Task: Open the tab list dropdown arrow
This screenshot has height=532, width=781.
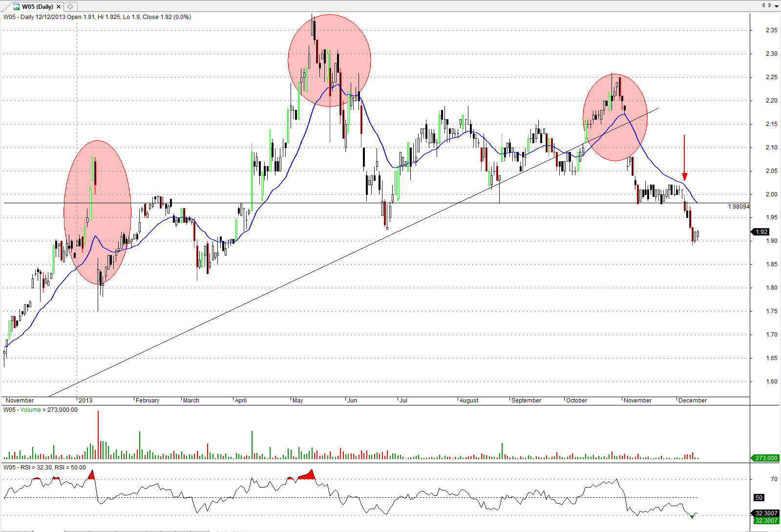Action: point(777,6)
